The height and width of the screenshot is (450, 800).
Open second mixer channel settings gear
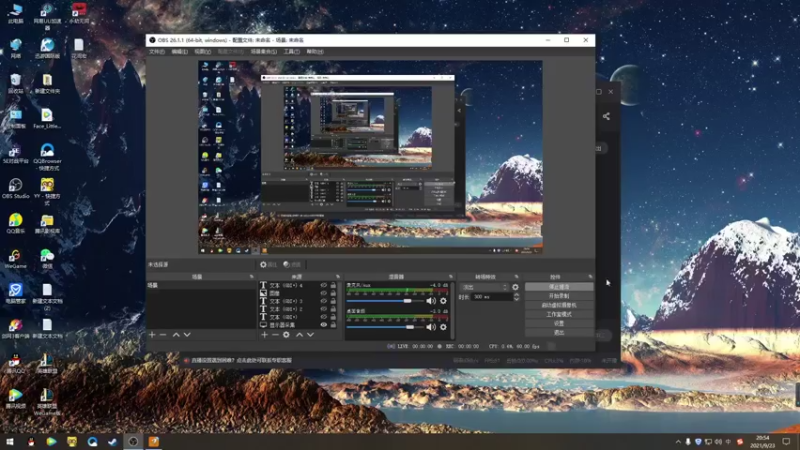point(443,327)
